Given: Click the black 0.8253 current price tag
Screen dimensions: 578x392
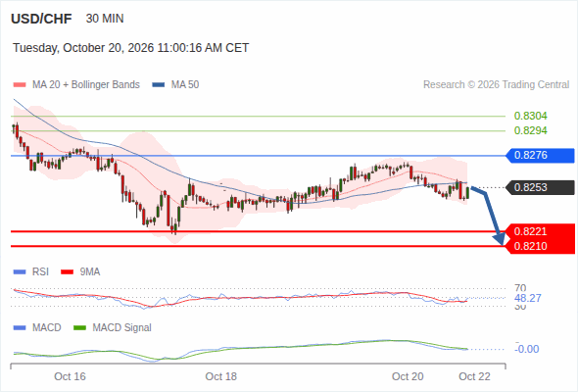Looking at the screenshot, I should tap(540, 187).
